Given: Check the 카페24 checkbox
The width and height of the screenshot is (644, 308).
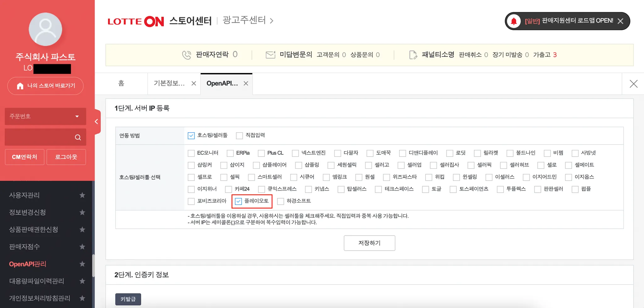Looking at the screenshot, I should pos(229,189).
